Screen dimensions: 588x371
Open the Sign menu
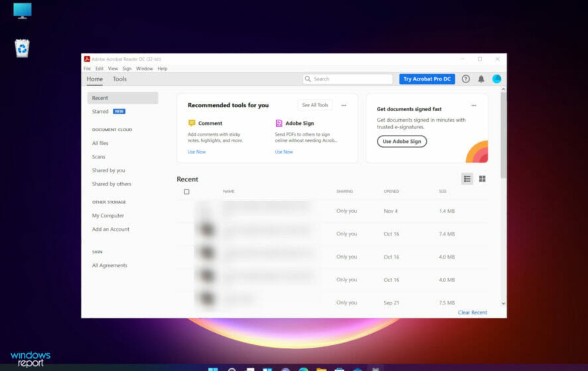[127, 69]
